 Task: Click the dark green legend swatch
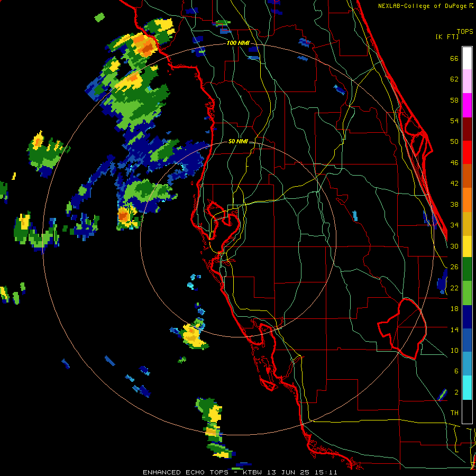(x=467, y=269)
